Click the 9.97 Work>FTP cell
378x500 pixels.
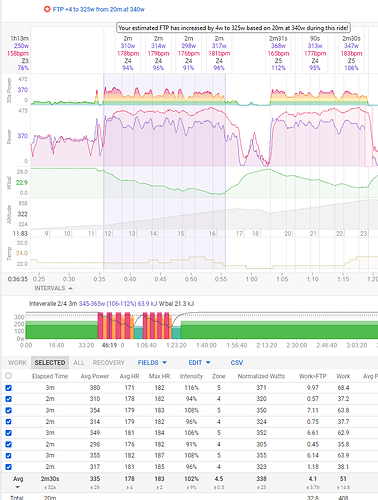click(x=313, y=388)
